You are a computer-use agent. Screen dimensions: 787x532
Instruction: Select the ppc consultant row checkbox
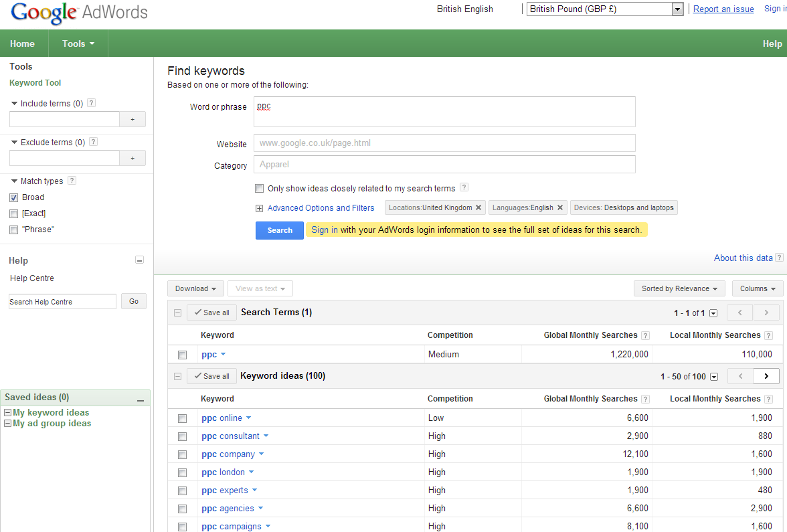(182, 436)
